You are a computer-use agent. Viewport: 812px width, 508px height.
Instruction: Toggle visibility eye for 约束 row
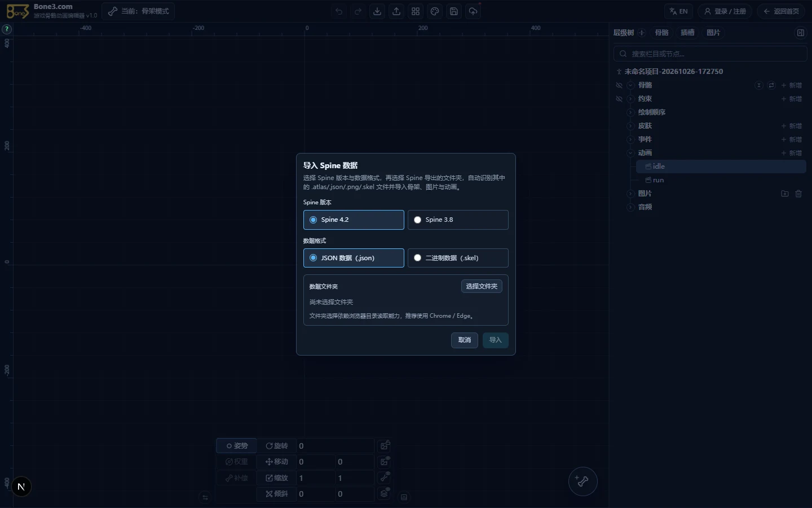pyautogui.click(x=619, y=99)
